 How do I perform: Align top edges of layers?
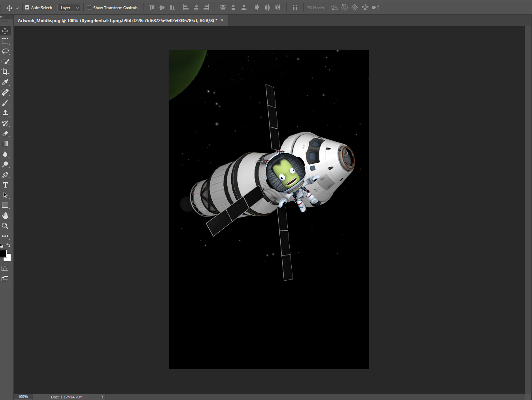click(151, 8)
